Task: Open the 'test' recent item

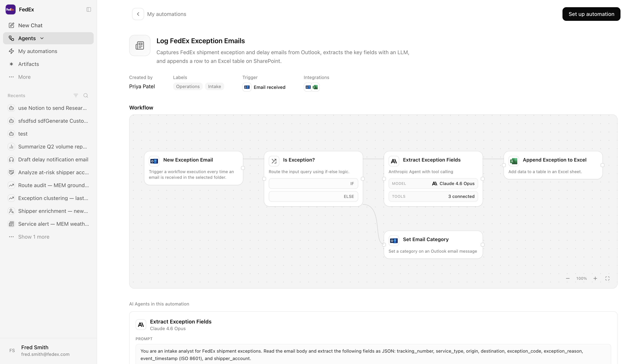Action: [48, 134]
